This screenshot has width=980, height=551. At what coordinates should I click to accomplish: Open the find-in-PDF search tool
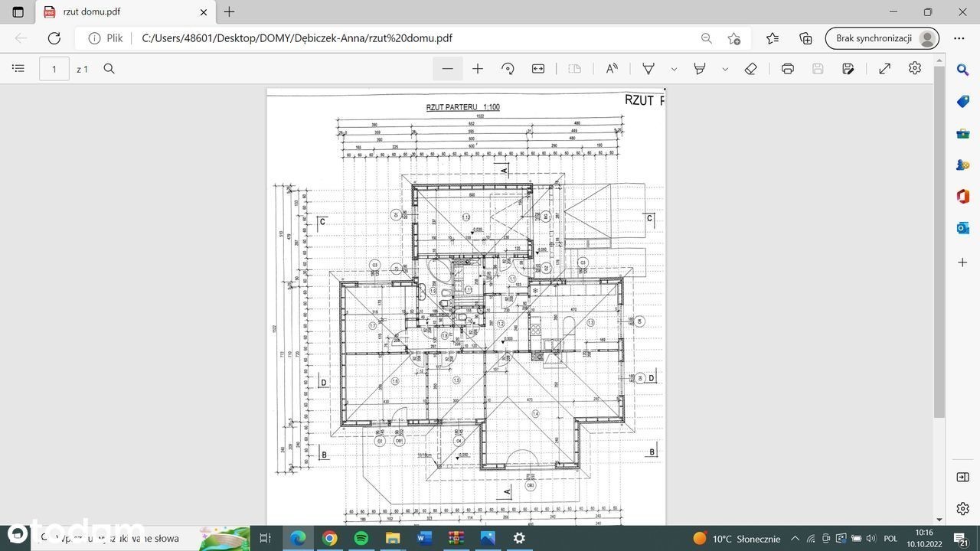109,69
